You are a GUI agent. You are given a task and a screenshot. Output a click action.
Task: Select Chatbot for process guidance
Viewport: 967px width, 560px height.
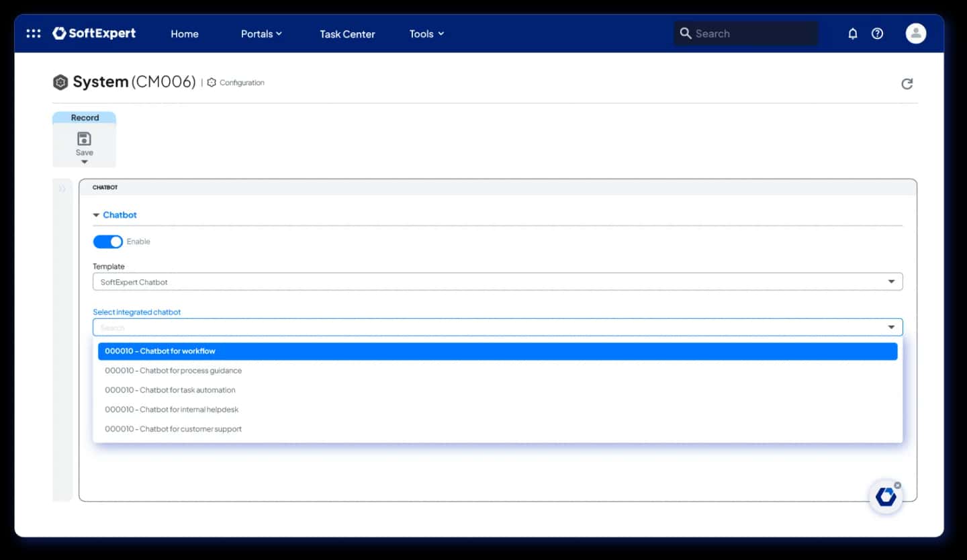498,371
